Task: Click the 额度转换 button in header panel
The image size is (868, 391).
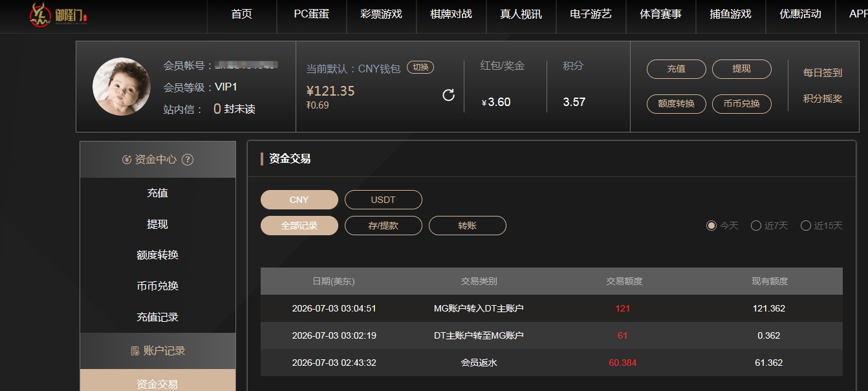Action: tap(677, 103)
